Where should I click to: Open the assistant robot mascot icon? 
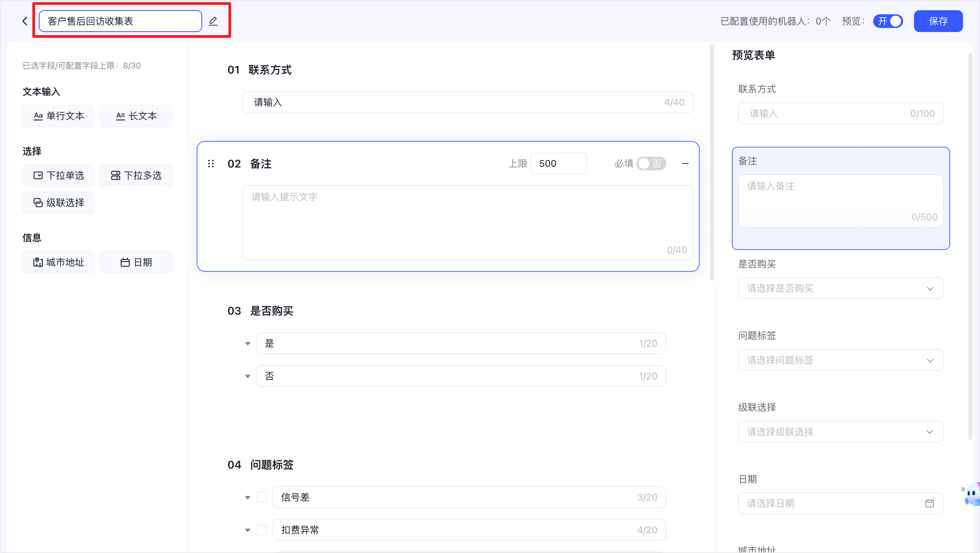click(x=971, y=494)
